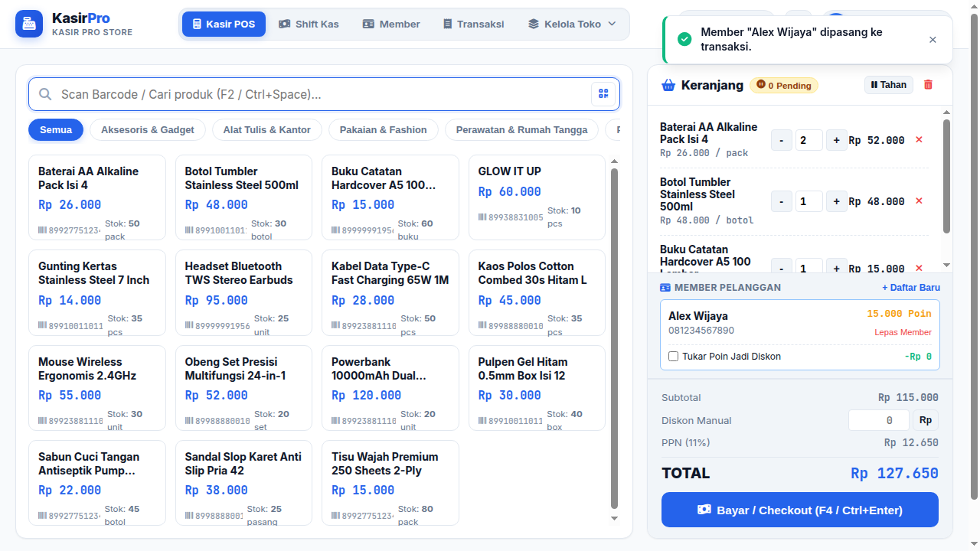Add Headset Bluetooth TWS to cart
The height and width of the screenshot is (551, 980).
pyautogui.click(x=243, y=293)
